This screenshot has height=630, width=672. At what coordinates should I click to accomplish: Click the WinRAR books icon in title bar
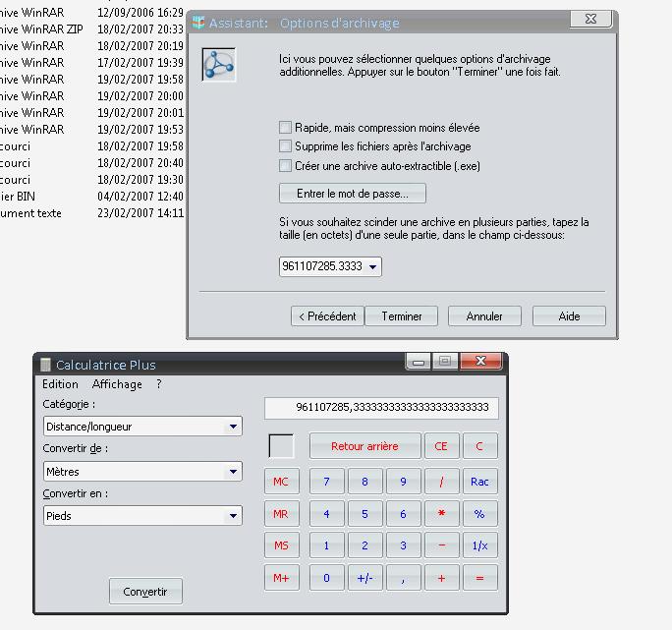point(198,23)
